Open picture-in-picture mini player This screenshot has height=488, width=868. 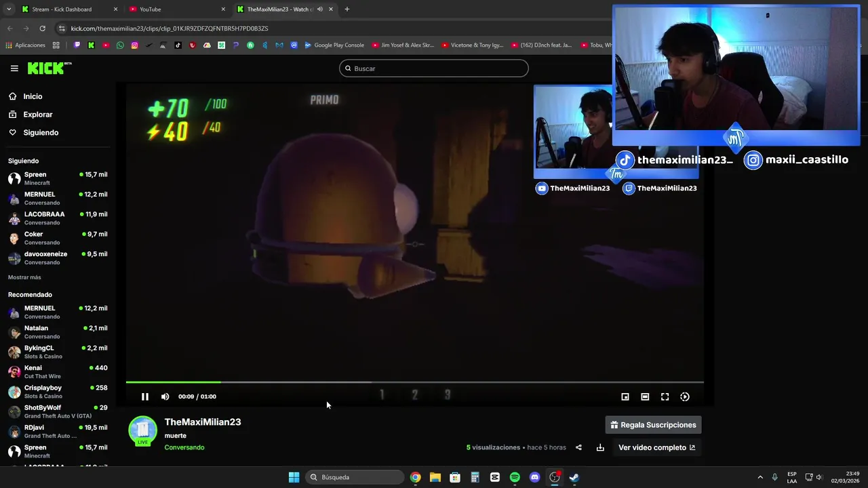[625, 397]
